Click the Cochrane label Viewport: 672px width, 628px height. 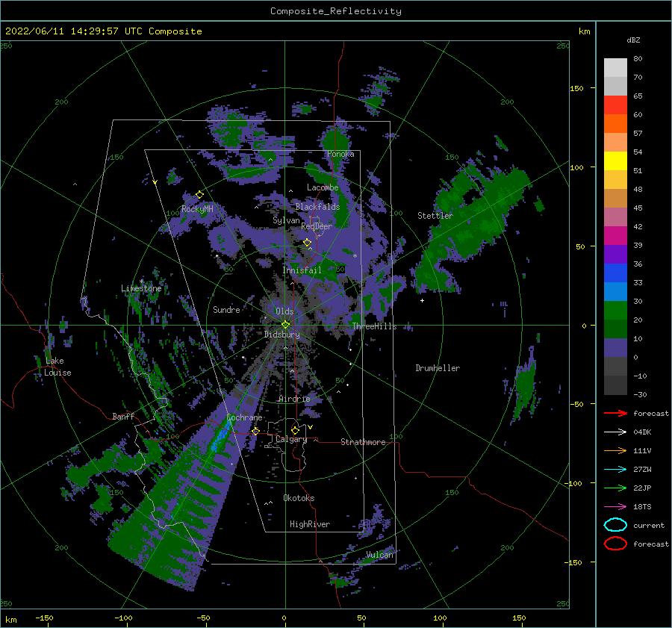pyautogui.click(x=244, y=417)
